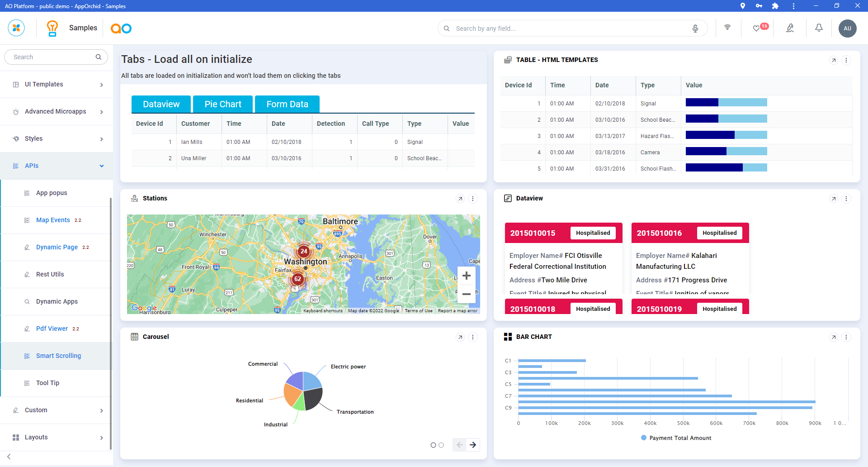Open the Map Events sidebar link
This screenshot has width=868, height=467.
(x=53, y=220)
